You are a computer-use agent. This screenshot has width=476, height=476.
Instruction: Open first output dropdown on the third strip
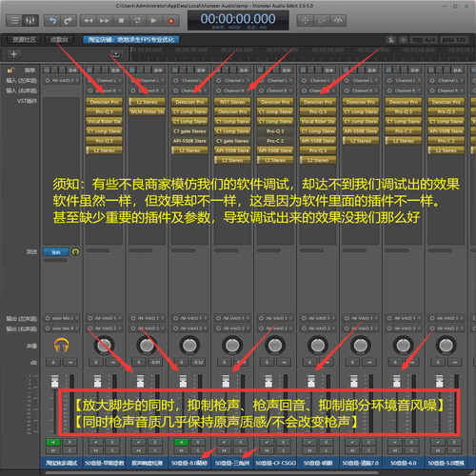pos(147,318)
